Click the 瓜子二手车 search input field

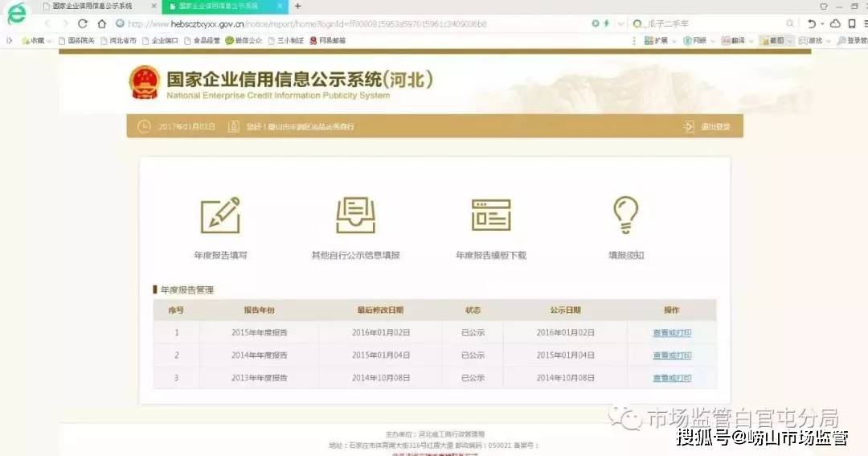pyautogui.click(x=707, y=24)
